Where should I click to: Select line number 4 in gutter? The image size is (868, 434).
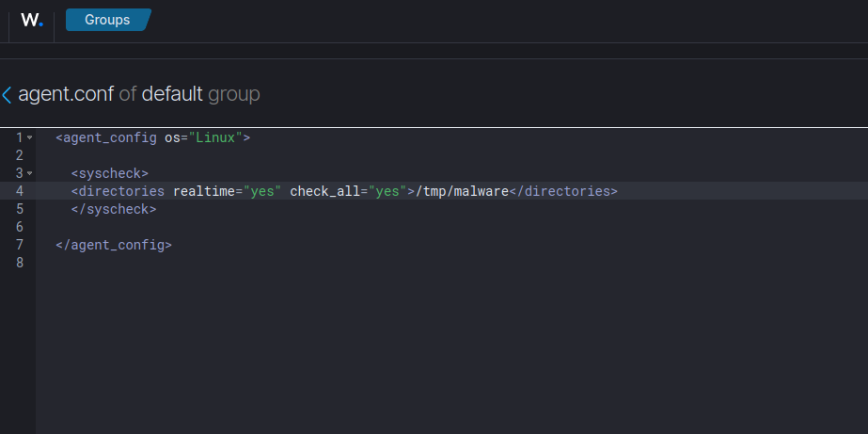20,191
